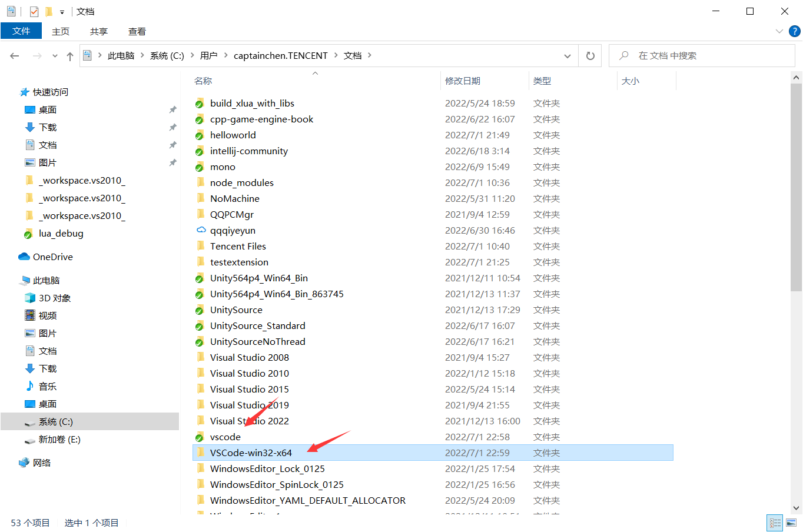The height and width of the screenshot is (532, 803).
Task: Select the Visual Studio 2008 folder name
Action: (250, 358)
